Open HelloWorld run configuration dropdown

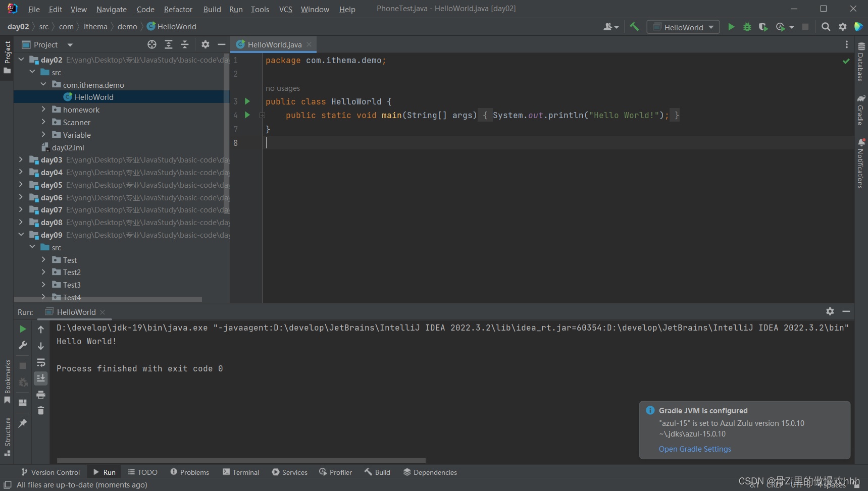pyautogui.click(x=683, y=27)
